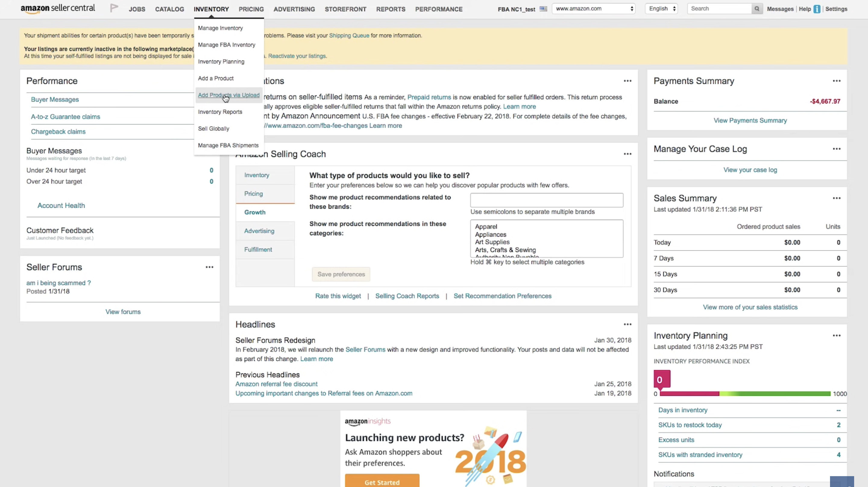Viewport: 868px width, 487px height.
Task: Choose Inventory Planning in the Inventory menu
Action: click(x=221, y=62)
